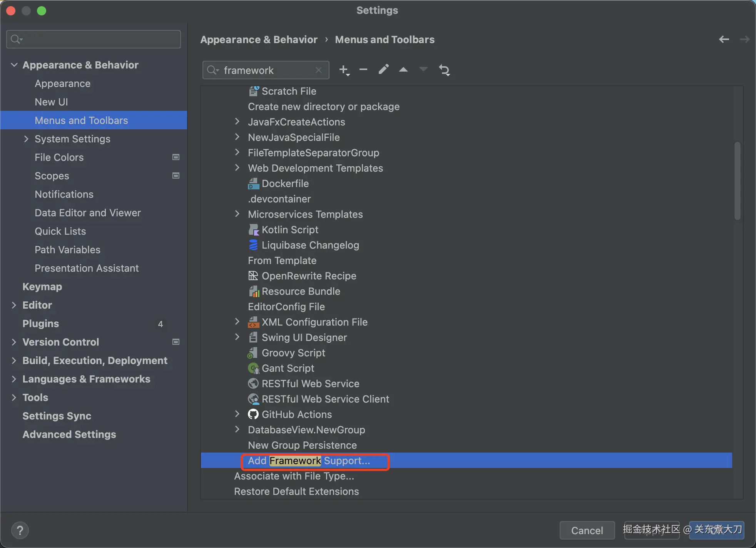Select Add Framework Support action

[x=309, y=461]
